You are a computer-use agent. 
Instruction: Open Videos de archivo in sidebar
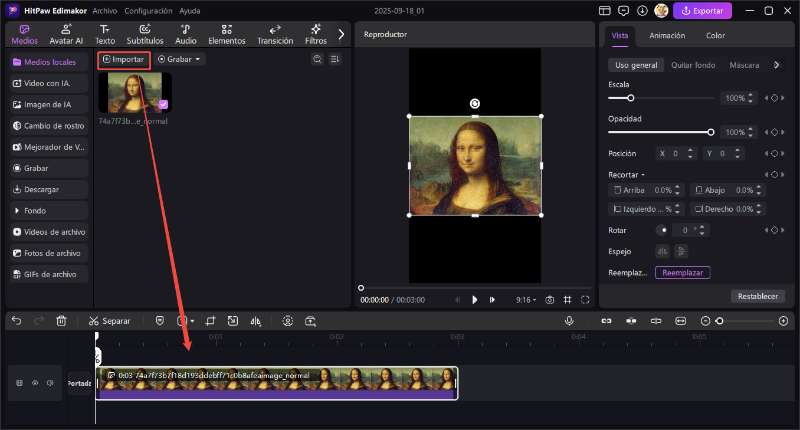point(49,232)
